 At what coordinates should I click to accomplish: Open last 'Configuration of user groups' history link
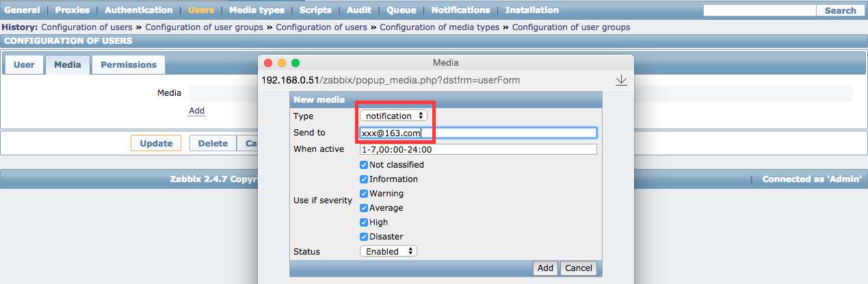coord(571,27)
